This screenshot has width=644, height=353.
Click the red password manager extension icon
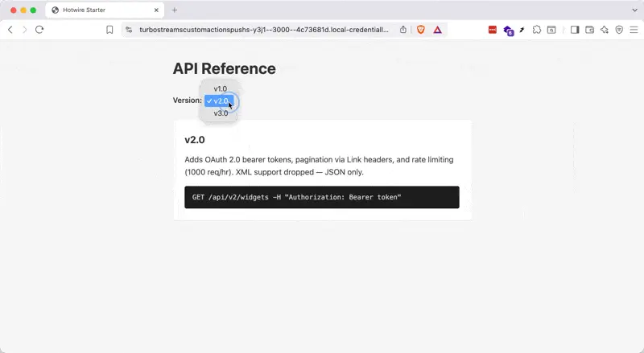point(493,30)
